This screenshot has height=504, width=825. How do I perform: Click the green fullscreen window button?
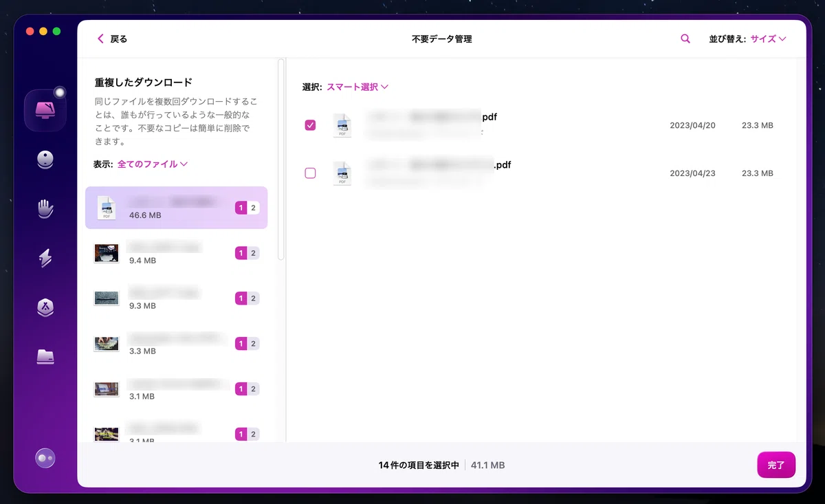coord(56,31)
